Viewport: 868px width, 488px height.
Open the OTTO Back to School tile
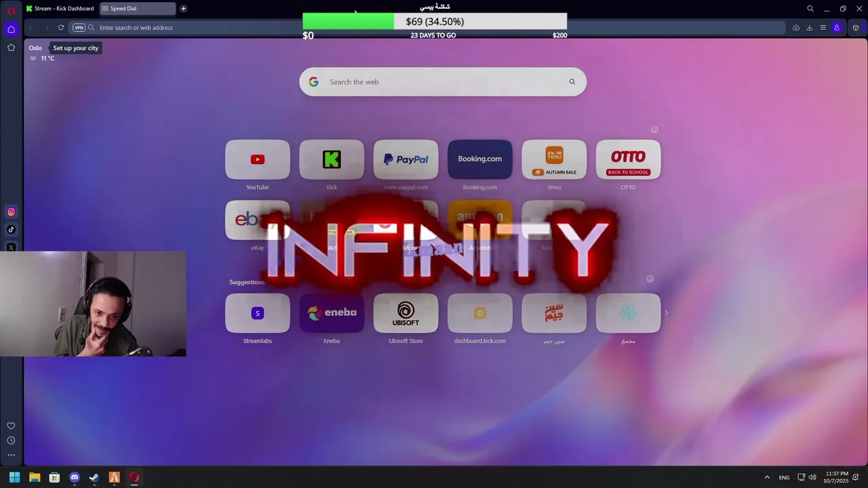pyautogui.click(x=628, y=159)
